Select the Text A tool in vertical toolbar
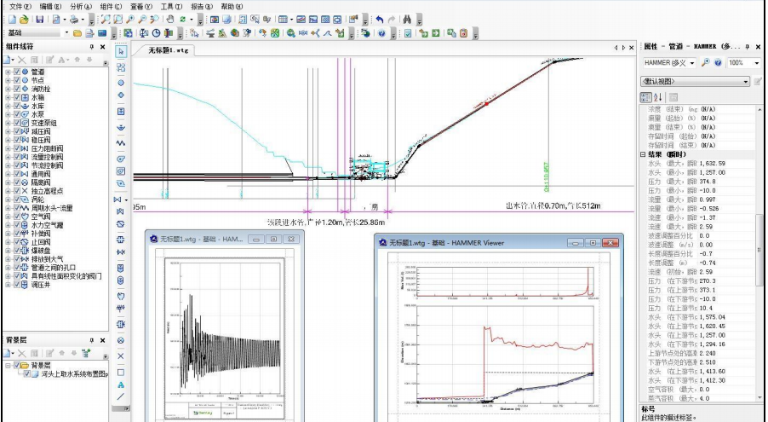The width and height of the screenshot is (768, 422). 121,385
